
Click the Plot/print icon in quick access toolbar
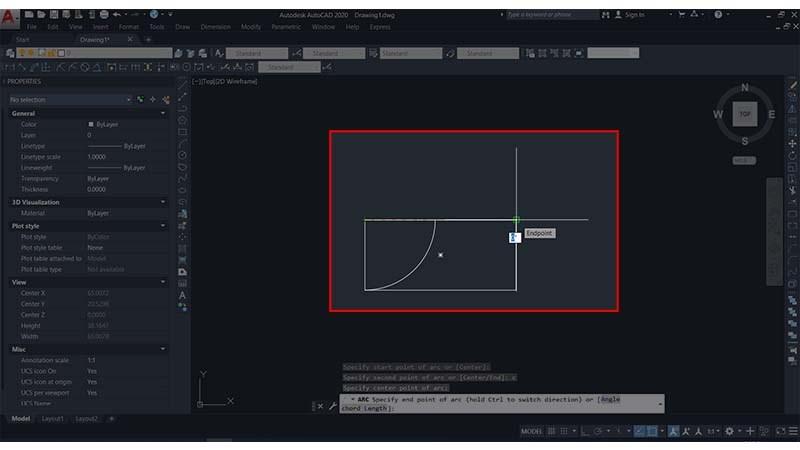click(104, 15)
